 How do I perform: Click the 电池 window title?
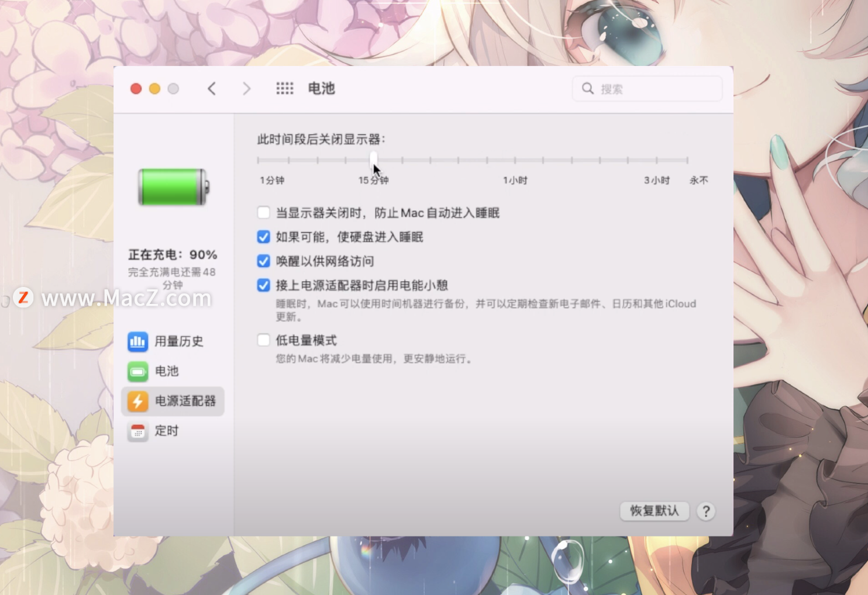[x=321, y=88]
